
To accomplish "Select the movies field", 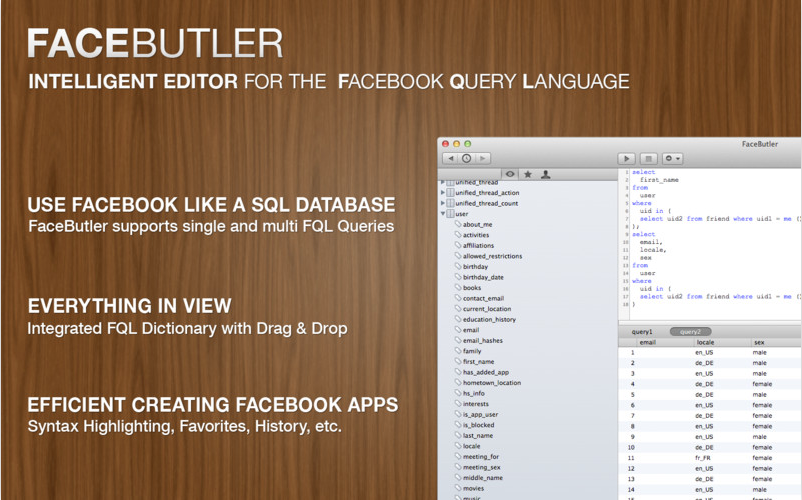I will [473, 489].
